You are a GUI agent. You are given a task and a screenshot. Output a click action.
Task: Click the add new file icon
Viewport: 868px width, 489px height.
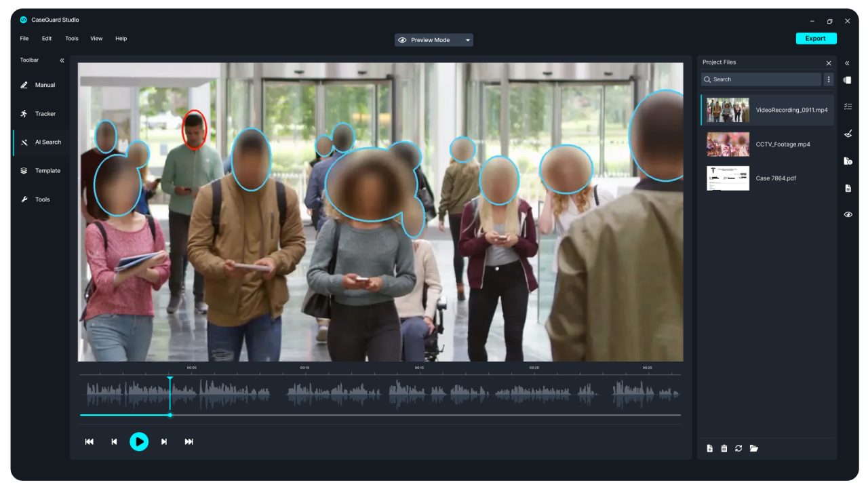pos(710,448)
